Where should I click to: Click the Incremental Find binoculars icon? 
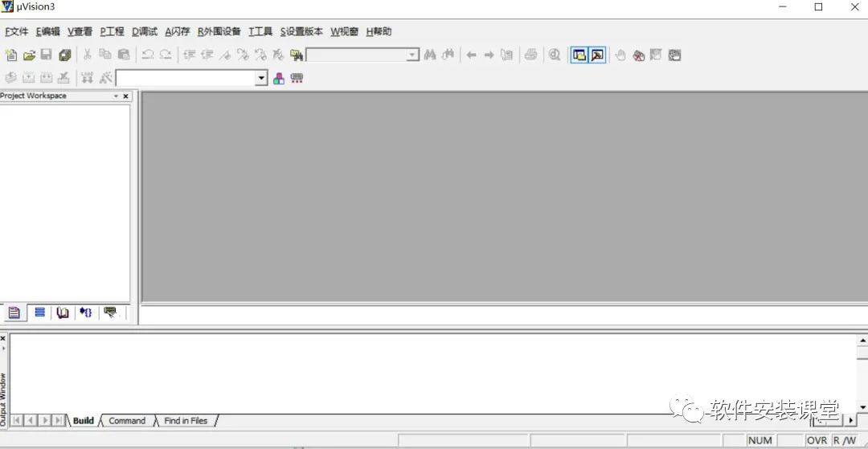(448, 55)
